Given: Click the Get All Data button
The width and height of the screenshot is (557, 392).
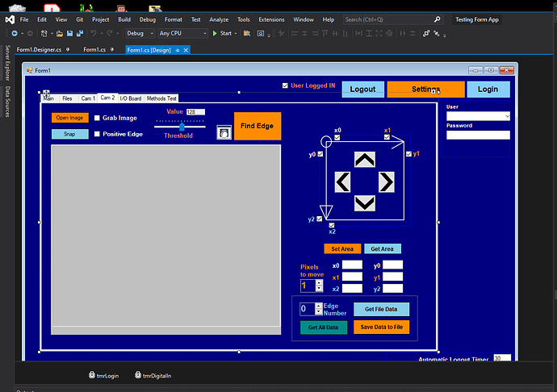Looking at the screenshot, I should pyautogui.click(x=323, y=327).
